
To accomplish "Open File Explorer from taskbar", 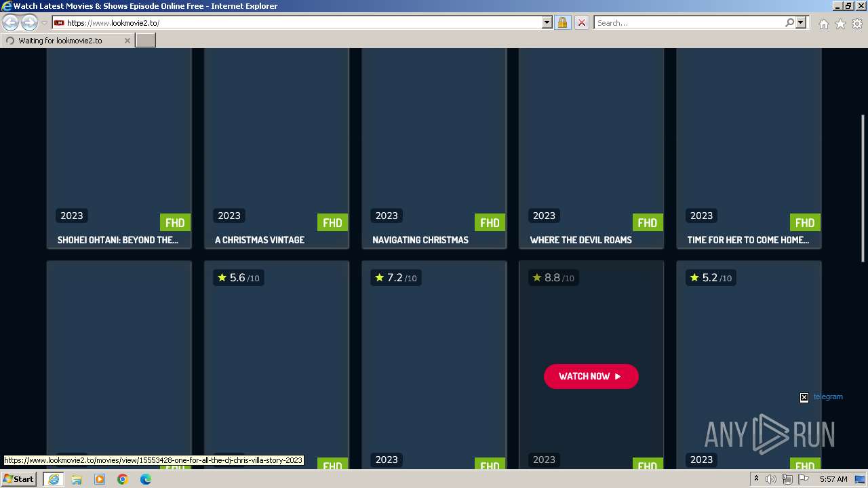I will coord(77,479).
